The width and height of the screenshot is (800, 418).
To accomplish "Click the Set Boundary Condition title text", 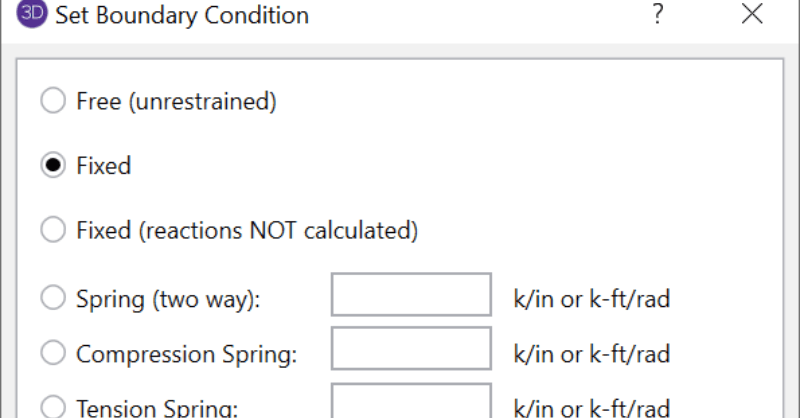I will pyautogui.click(x=182, y=16).
